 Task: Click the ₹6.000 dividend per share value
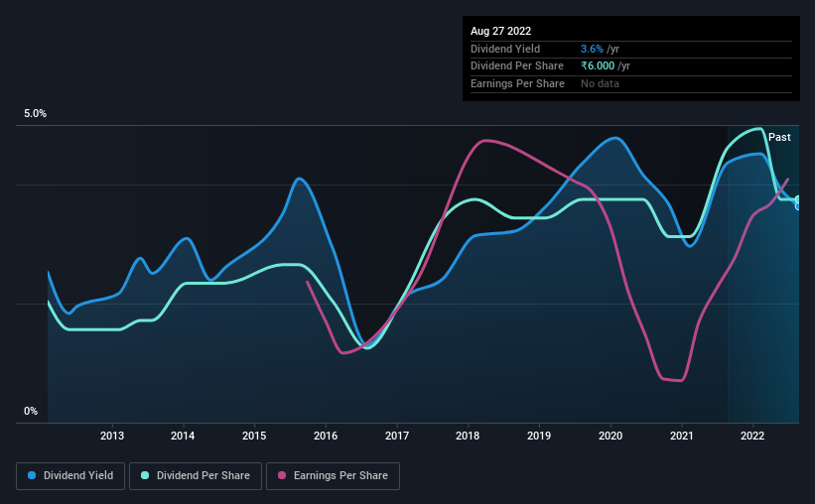click(598, 66)
